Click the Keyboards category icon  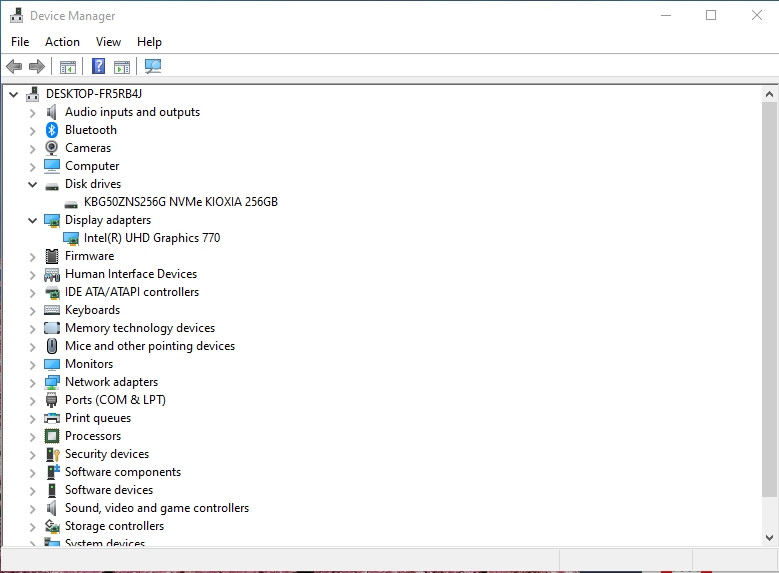click(52, 310)
